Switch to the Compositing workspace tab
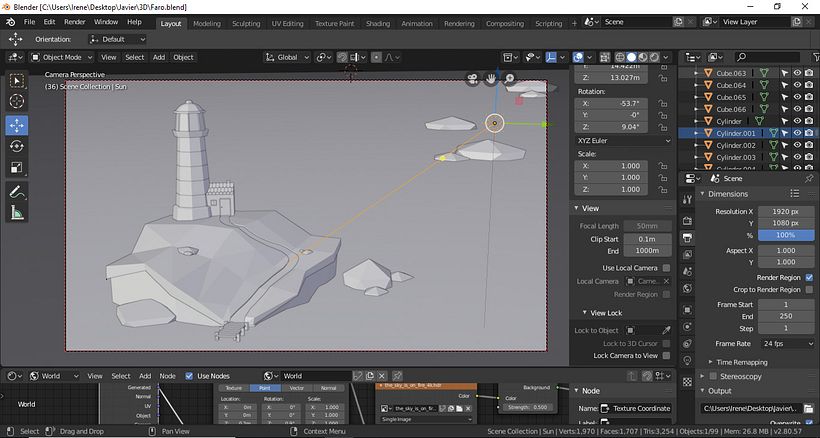The height and width of the screenshot is (438, 820). click(504, 23)
